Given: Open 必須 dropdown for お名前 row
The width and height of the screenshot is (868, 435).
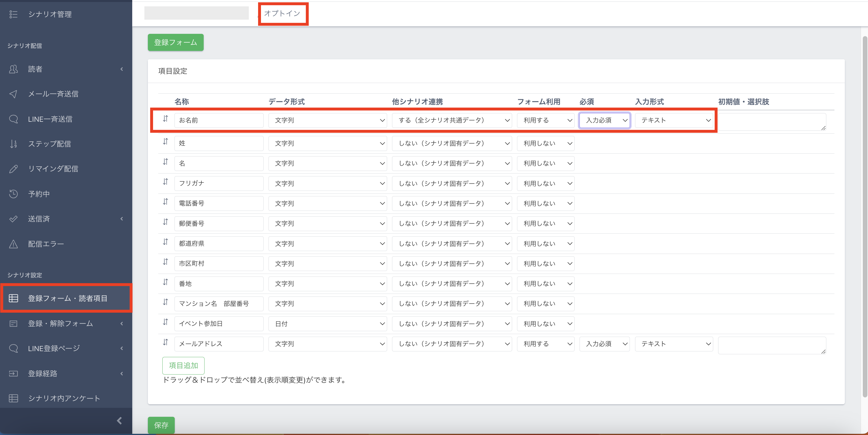Looking at the screenshot, I should point(604,120).
